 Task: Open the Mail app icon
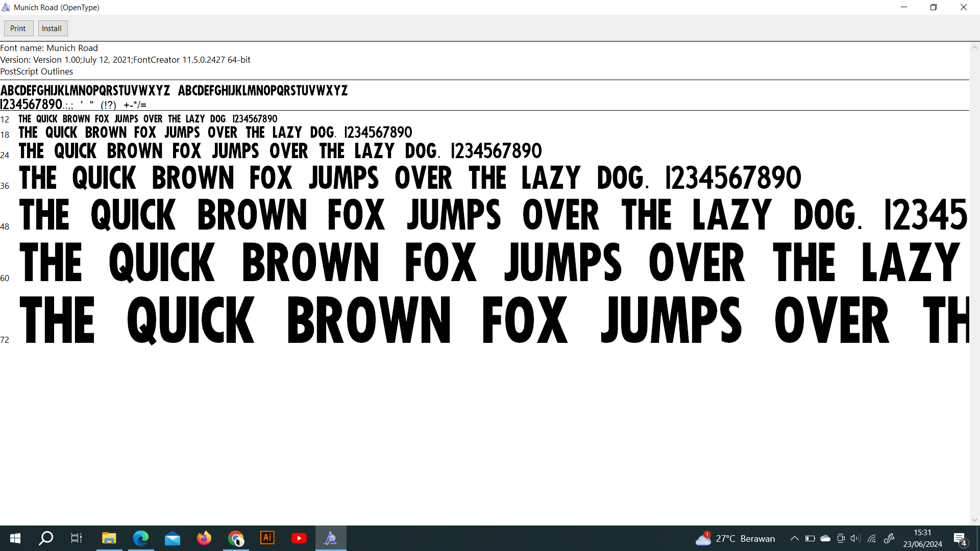pos(173,538)
